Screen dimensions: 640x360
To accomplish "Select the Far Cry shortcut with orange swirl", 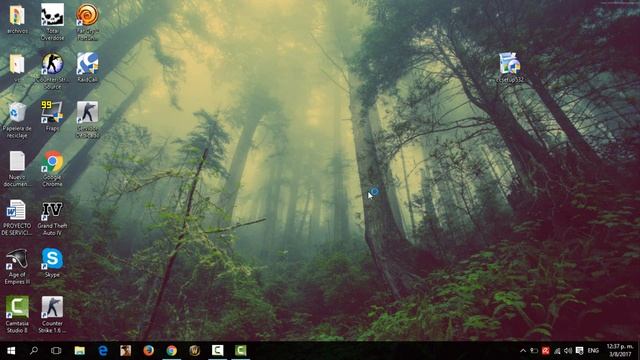I will [87, 21].
